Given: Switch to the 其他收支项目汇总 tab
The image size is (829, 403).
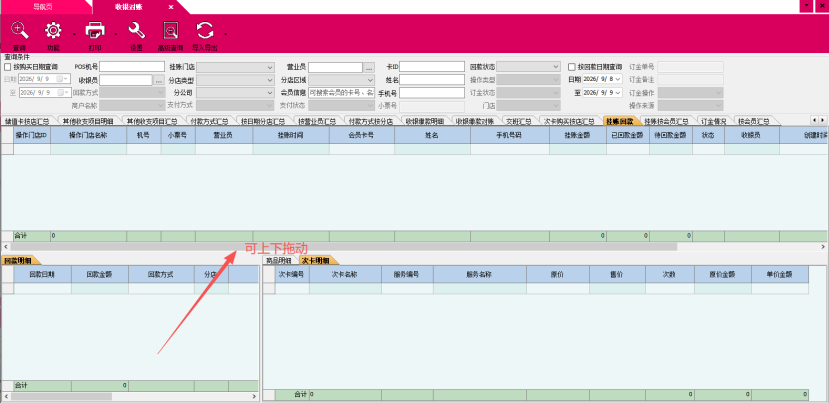Looking at the screenshot, I should 152,121.
